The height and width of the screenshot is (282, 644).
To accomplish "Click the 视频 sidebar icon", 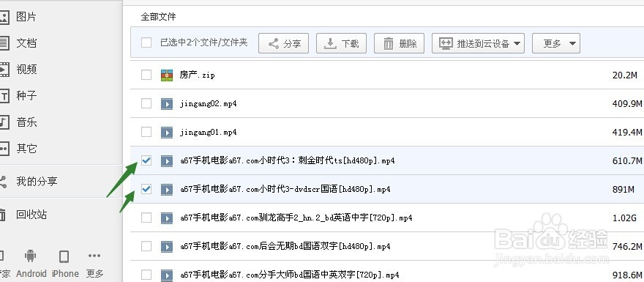I will tap(4, 69).
